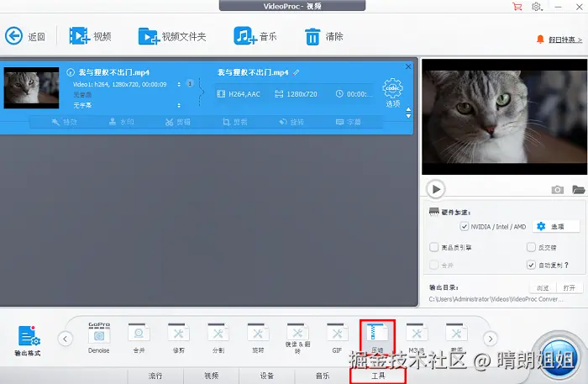Enable the 反交错 deinterlace checkbox

[x=531, y=247]
